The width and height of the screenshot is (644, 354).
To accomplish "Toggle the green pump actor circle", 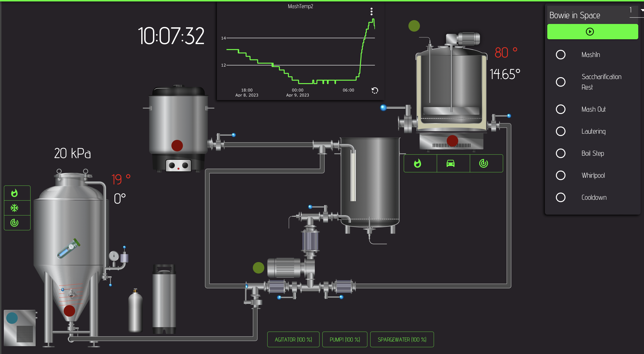I will click(x=258, y=268).
